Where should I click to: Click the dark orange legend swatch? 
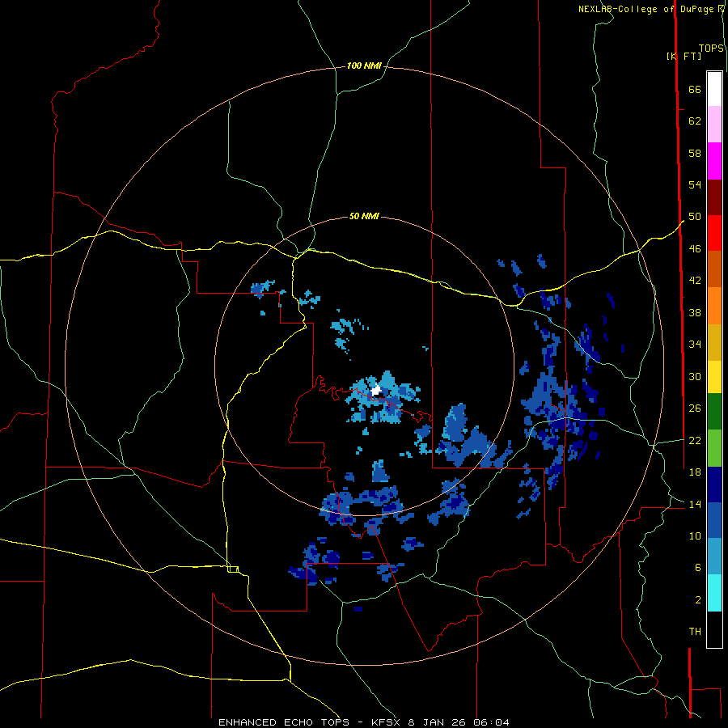714,269
